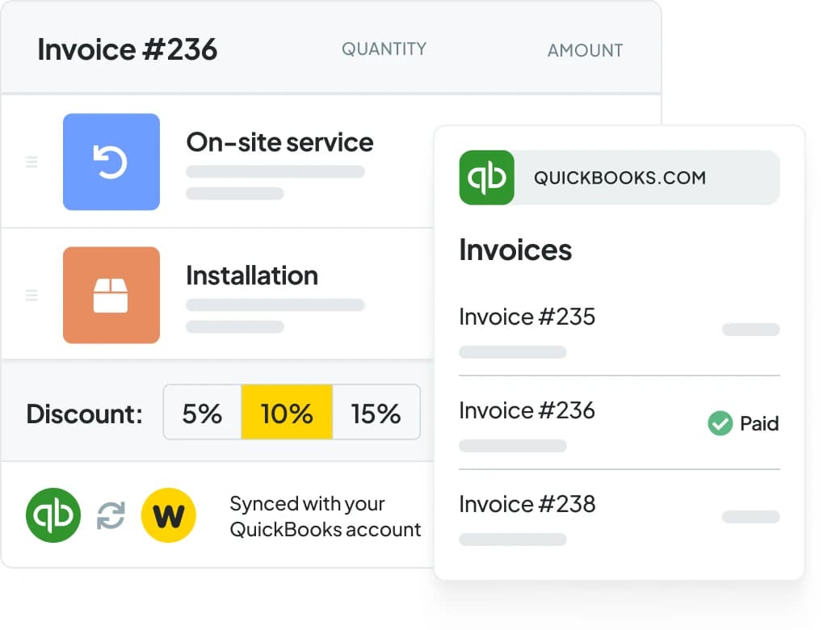Click the Paid status label
Screen dimensions: 840x630
point(759,424)
